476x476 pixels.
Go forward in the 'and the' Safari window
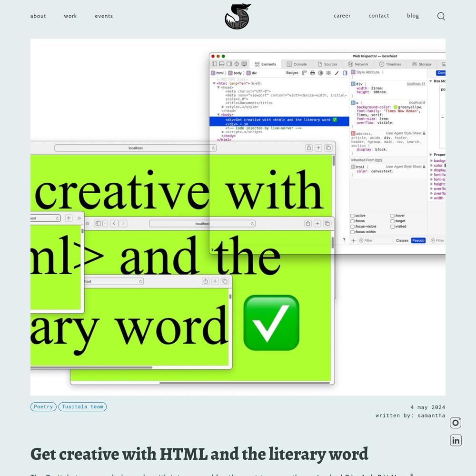[123, 223]
